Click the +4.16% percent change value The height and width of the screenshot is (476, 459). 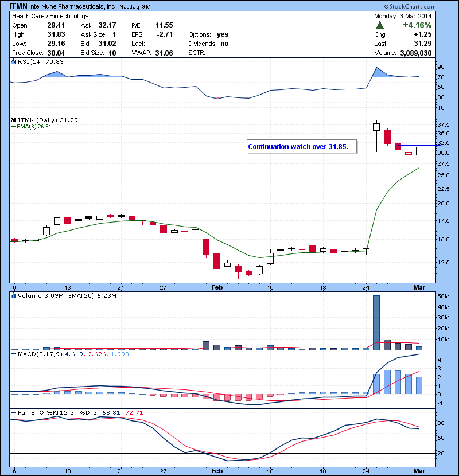[x=417, y=25]
